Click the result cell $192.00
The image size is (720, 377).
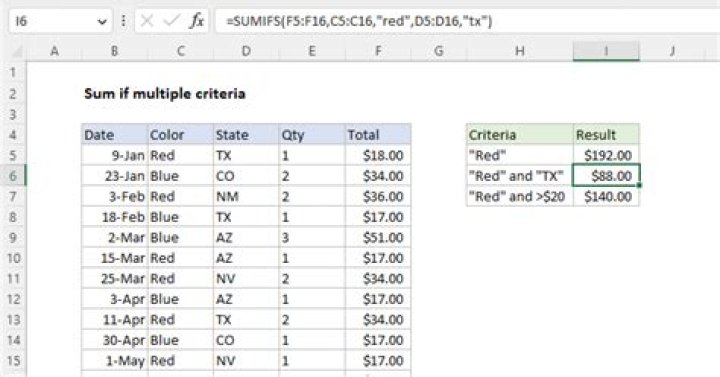(x=606, y=155)
